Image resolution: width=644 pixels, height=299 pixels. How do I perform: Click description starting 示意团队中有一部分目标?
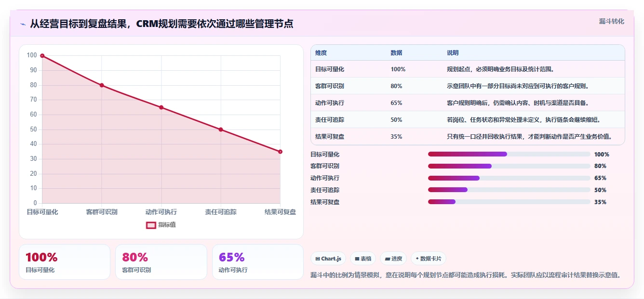pos(518,86)
